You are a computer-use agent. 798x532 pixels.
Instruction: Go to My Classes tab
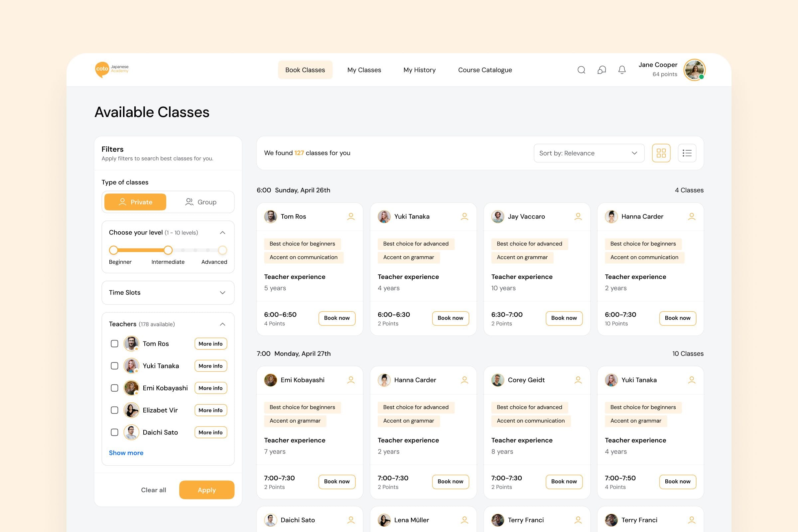click(x=364, y=70)
